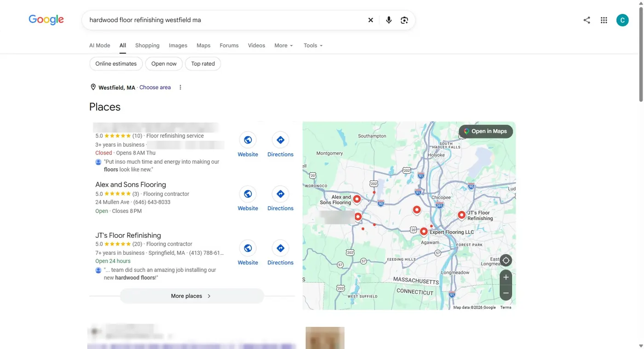This screenshot has height=349, width=644.
Task: Open more options next to Choose area
Action: pyautogui.click(x=180, y=87)
